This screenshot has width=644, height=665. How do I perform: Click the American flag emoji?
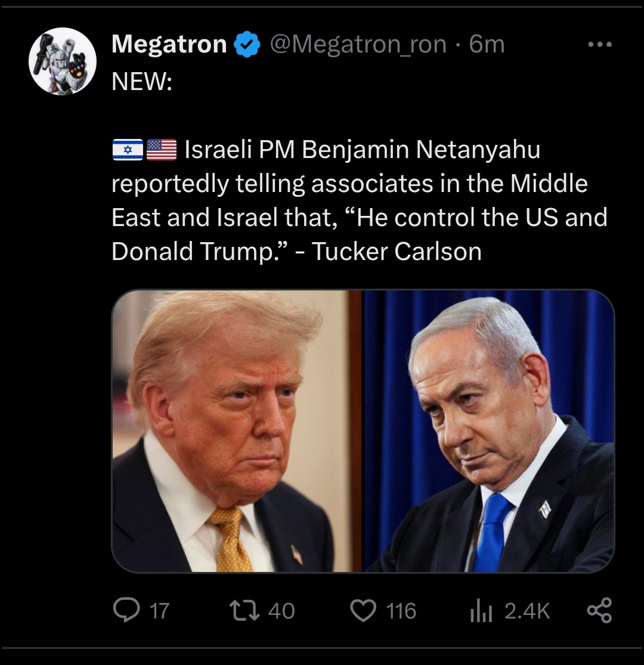tap(162, 150)
